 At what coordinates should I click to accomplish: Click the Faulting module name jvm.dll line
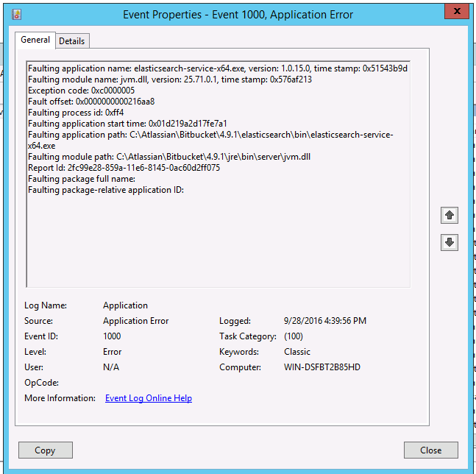click(170, 79)
